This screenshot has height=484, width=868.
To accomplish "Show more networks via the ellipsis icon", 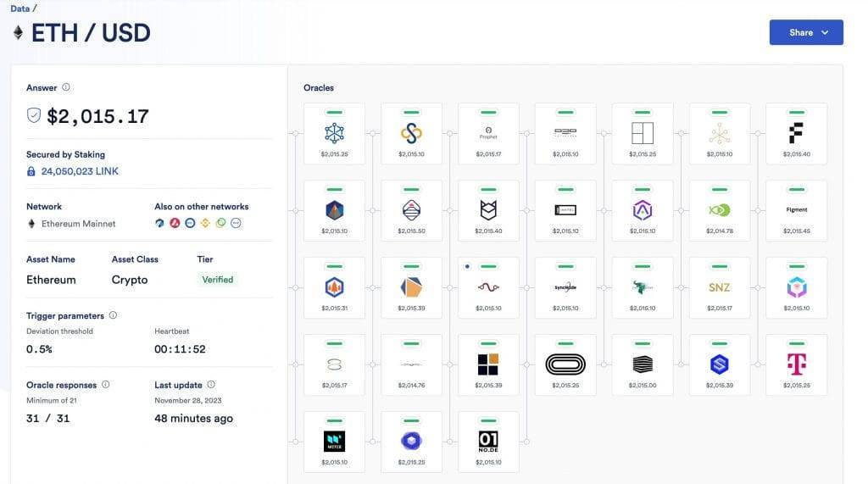I will (x=236, y=223).
